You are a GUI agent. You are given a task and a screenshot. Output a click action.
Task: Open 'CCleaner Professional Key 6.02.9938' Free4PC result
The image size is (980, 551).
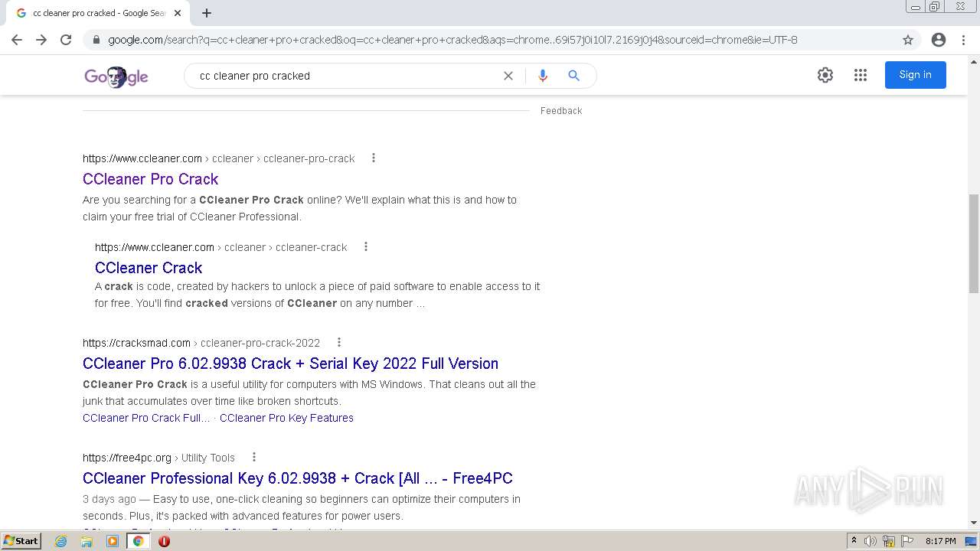pyautogui.click(x=298, y=478)
